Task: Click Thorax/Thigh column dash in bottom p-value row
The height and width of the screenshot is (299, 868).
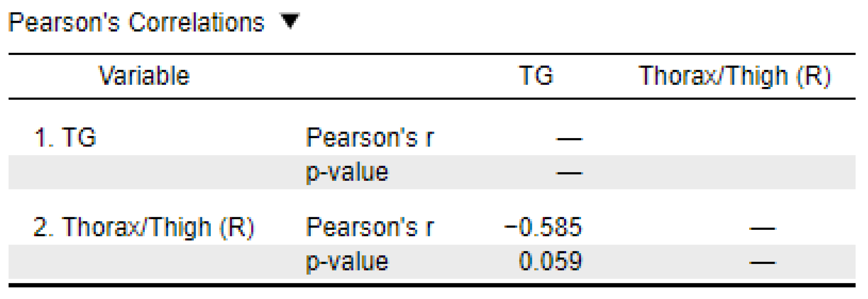Action: click(x=762, y=263)
